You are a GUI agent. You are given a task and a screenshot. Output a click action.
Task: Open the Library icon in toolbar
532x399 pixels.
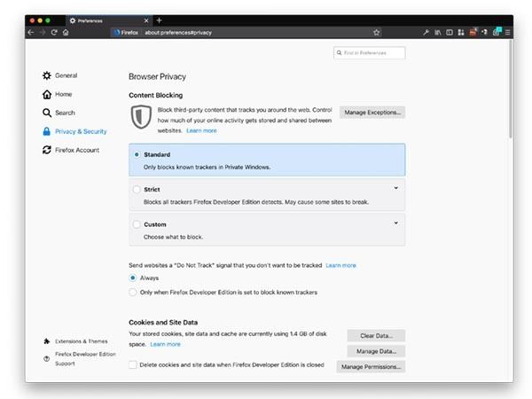coord(438,33)
